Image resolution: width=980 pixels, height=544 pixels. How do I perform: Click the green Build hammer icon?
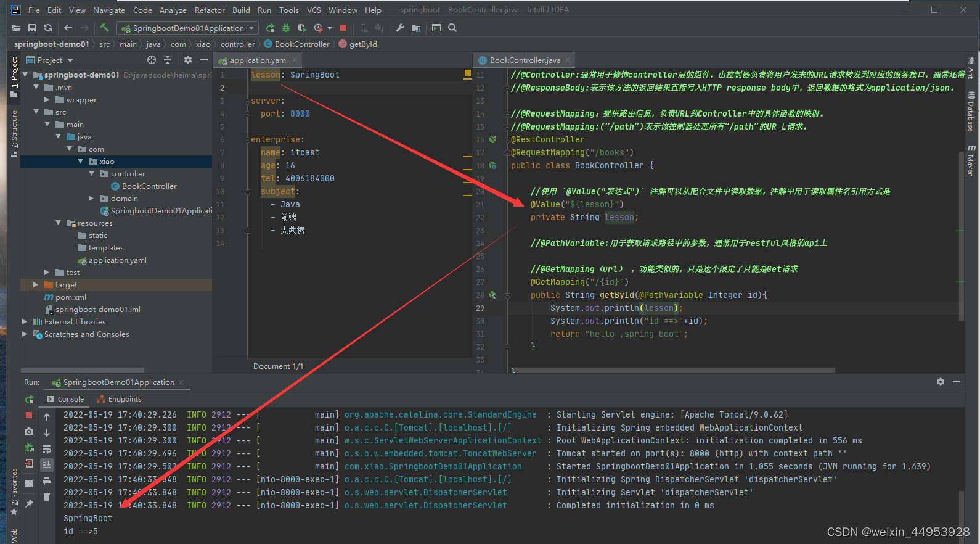[x=105, y=28]
